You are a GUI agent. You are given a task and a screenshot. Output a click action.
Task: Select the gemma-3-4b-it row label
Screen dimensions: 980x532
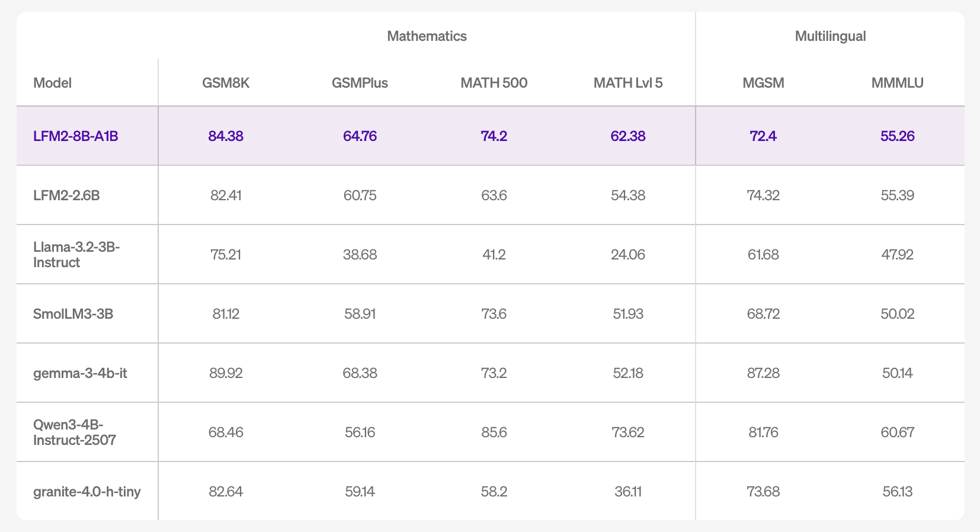80,373
